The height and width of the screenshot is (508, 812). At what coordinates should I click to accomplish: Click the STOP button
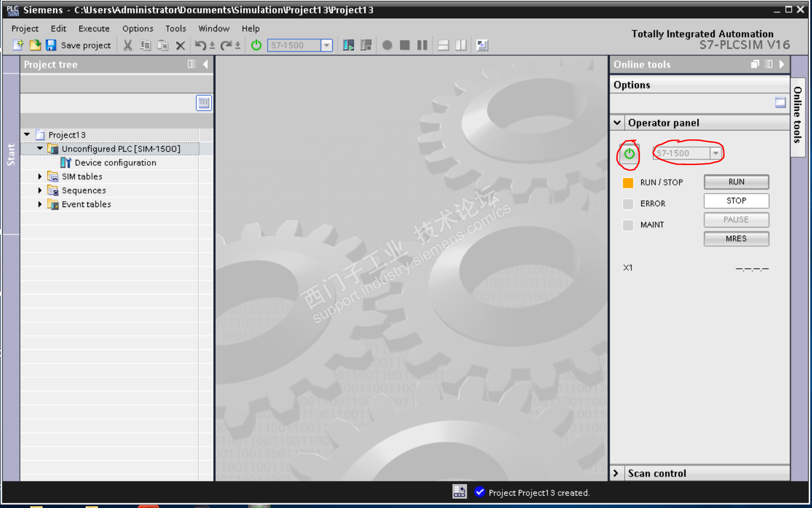736,201
